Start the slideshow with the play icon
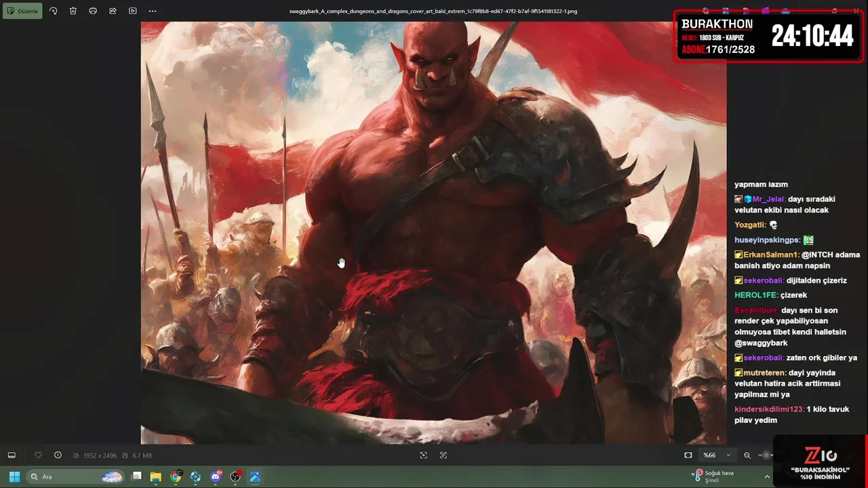 pyautogui.click(x=132, y=11)
